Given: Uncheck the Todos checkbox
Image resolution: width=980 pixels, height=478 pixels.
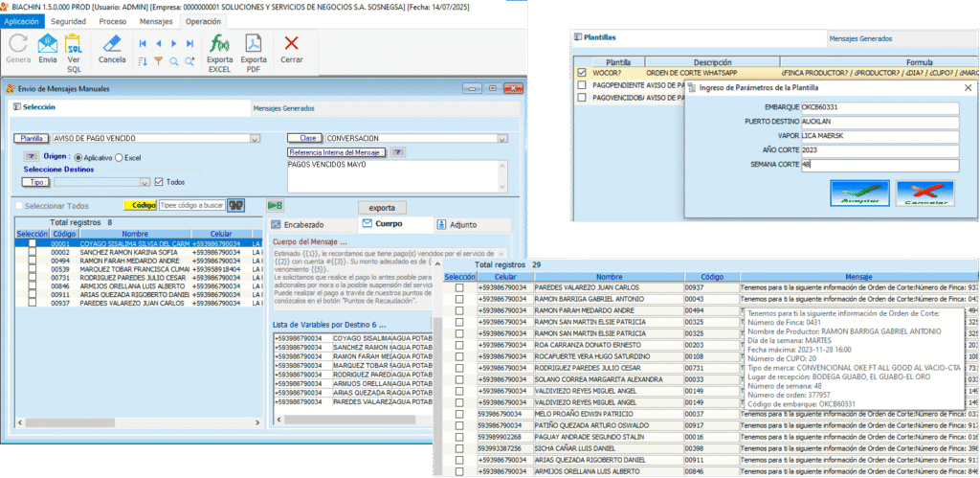Looking at the screenshot, I should point(159,182).
